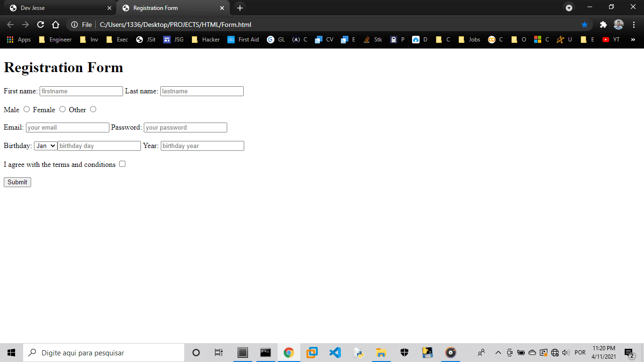The height and width of the screenshot is (362, 644).
Task: Show hidden system tray icons
Action: [x=498, y=353]
